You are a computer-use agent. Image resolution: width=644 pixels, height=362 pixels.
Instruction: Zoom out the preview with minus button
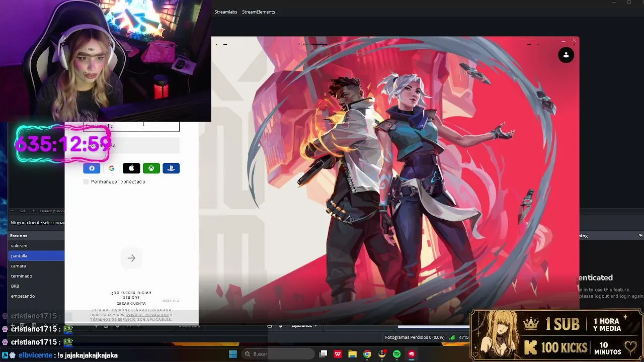pyautogui.click(x=12, y=211)
